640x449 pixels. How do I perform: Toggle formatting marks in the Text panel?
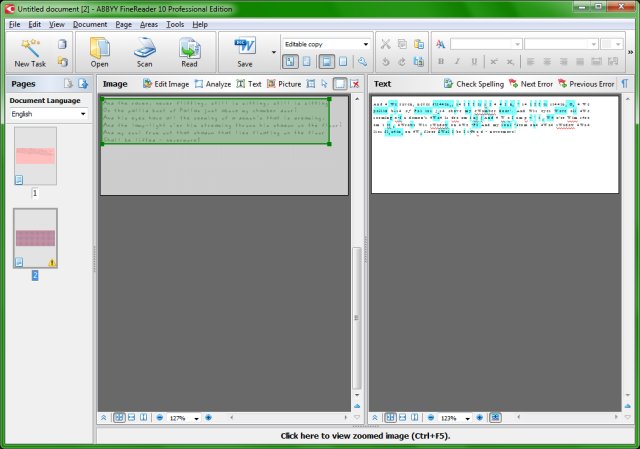(625, 84)
